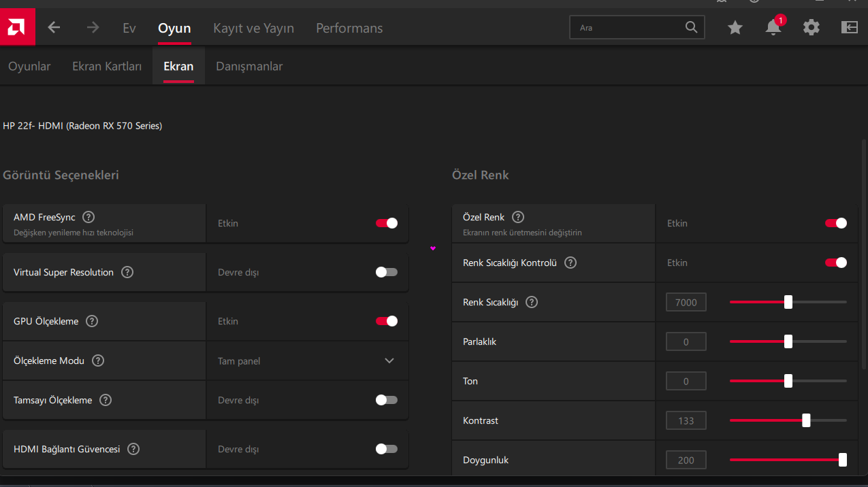Show help for Renk Sıcaklığı Kontrolü

(570, 263)
